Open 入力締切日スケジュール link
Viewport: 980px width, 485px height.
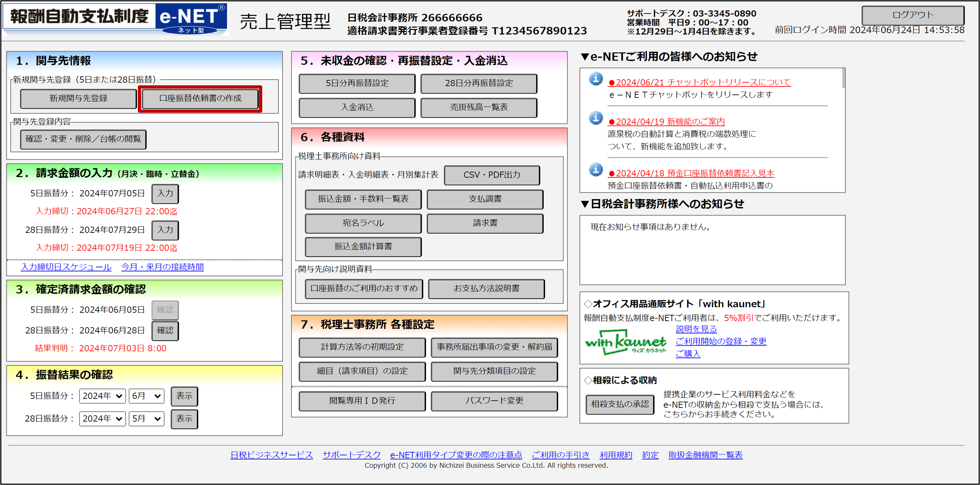[x=66, y=267]
